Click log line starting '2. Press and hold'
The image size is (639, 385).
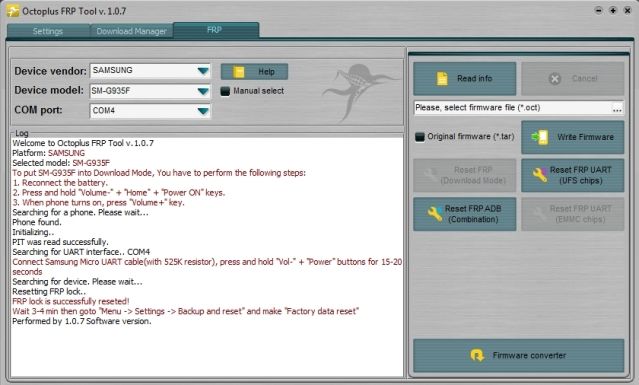click(x=119, y=193)
